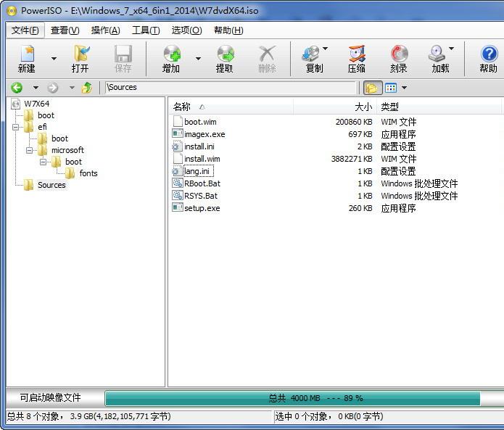The width and height of the screenshot is (504, 430).
Task: Click the Delete (删除) toolbar icon
Action: tap(267, 54)
